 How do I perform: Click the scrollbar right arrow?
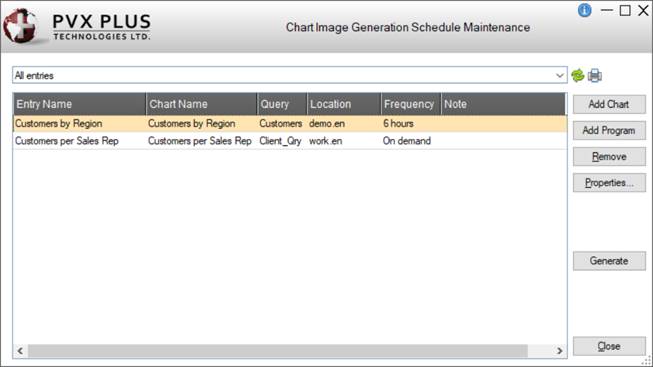pos(559,351)
